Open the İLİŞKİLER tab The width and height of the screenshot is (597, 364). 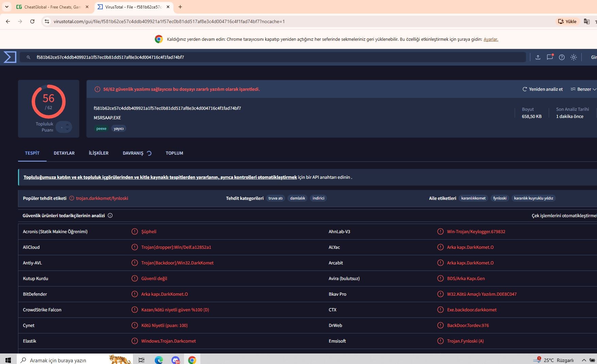pyautogui.click(x=99, y=153)
